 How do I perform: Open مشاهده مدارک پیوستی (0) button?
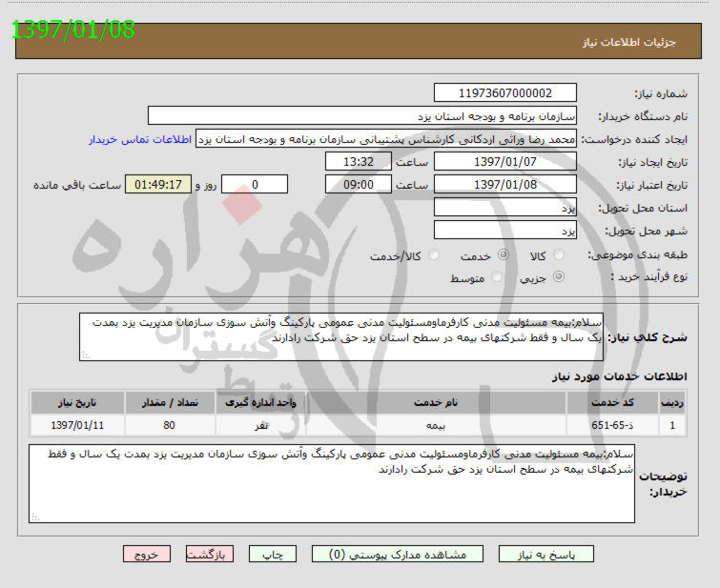pyautogui.click(x=398, y=554)
